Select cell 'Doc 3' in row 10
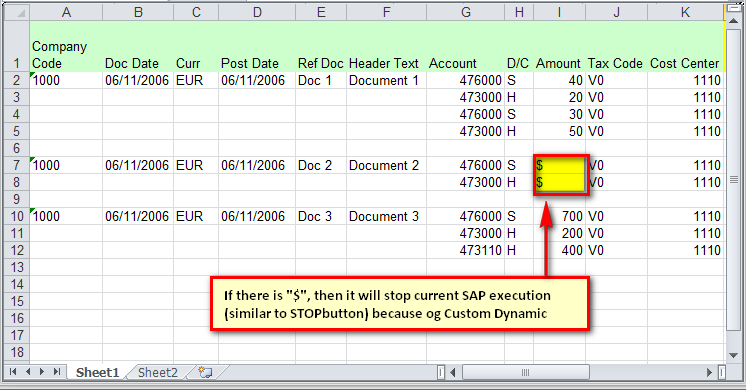Screen dimensions: 746x390 tap(321, 216)
